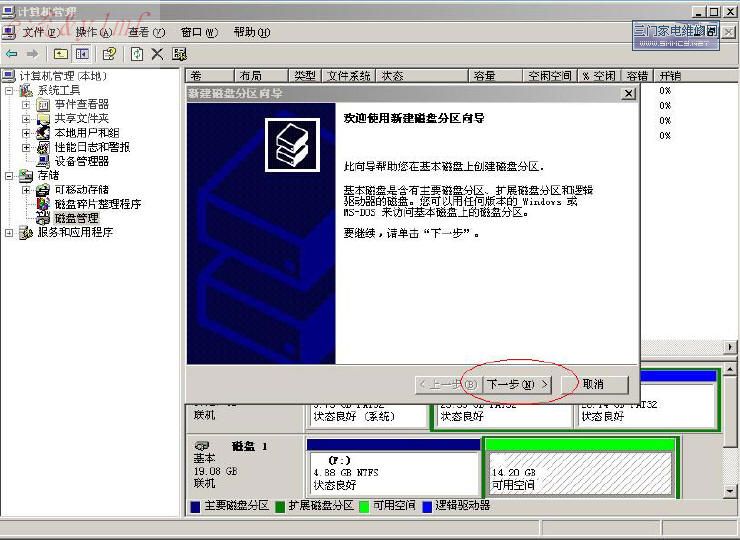This screenshot has height=540, width=740.
Task: Click the (F:) 4.88 GB NTFS partition
Action: (x=393, y=471)
